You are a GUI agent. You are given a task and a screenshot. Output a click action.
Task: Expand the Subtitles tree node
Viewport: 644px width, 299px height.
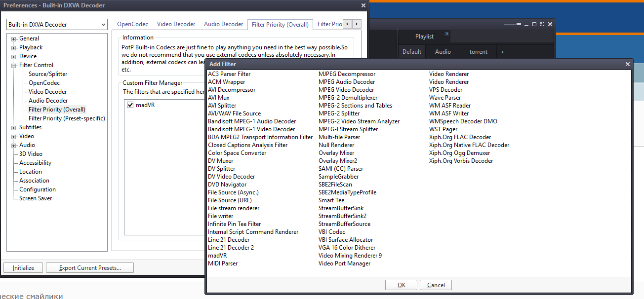tap(14, 128)
